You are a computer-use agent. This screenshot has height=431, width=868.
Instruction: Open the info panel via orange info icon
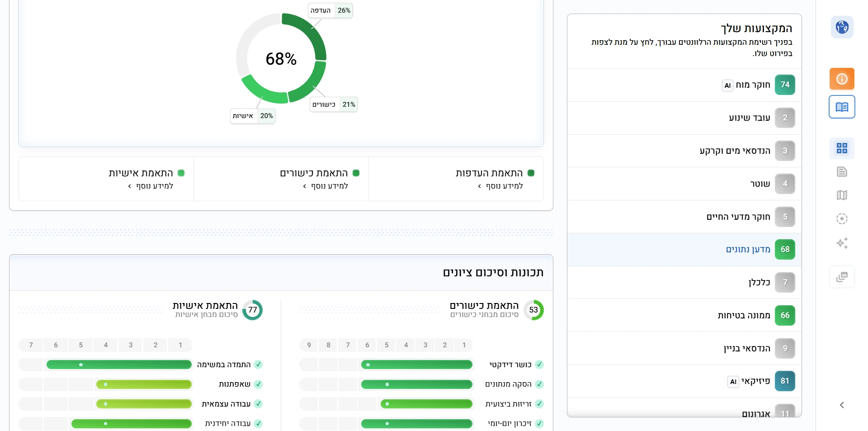click(841, 79)
